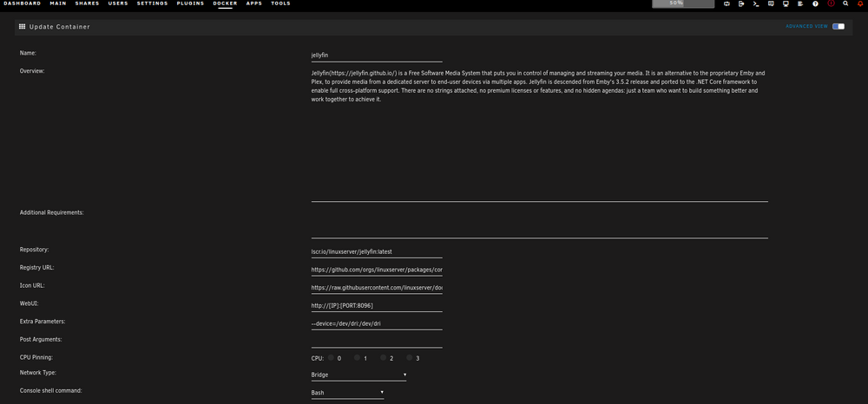Screen dimensions: 868x404
Task: Pin container to CPU 3
Action: 410,357
